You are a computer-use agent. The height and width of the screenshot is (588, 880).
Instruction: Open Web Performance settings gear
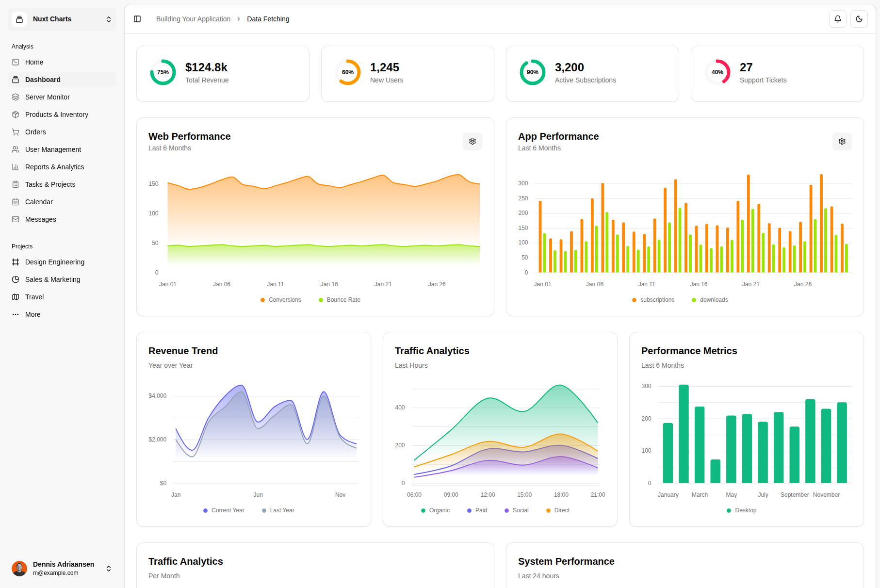[x=472, y=141]
